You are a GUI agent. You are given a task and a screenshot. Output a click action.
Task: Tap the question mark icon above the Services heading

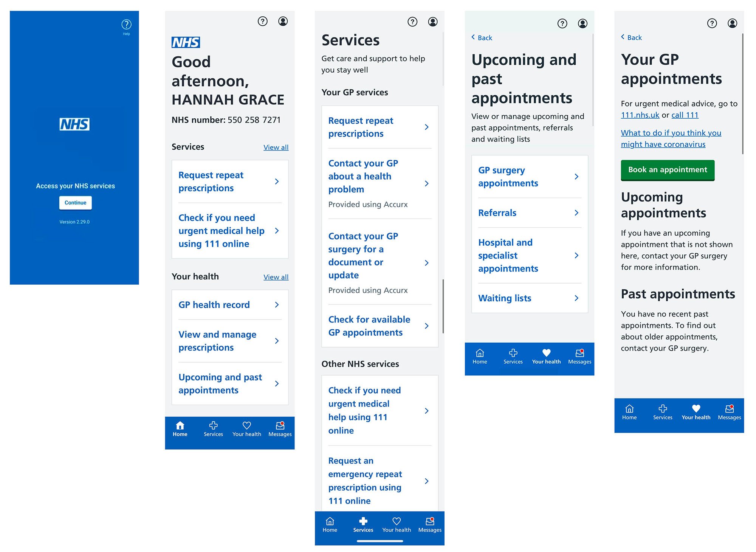[412, 22]
